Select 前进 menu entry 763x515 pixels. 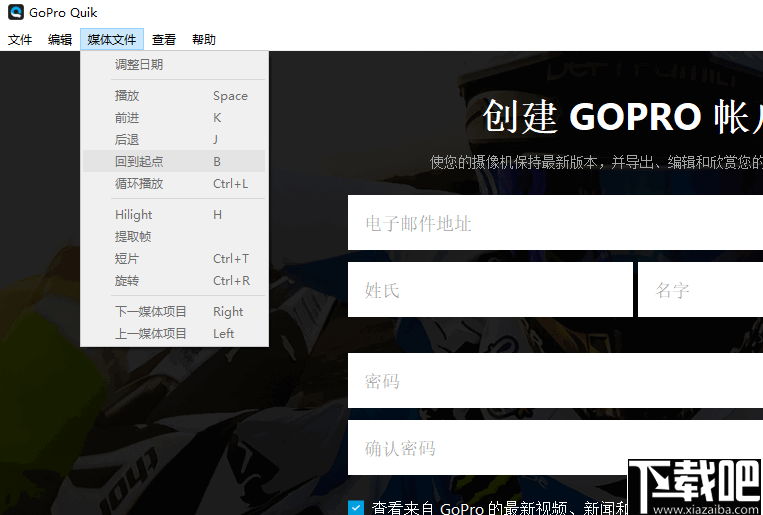[x=174, y=117]
